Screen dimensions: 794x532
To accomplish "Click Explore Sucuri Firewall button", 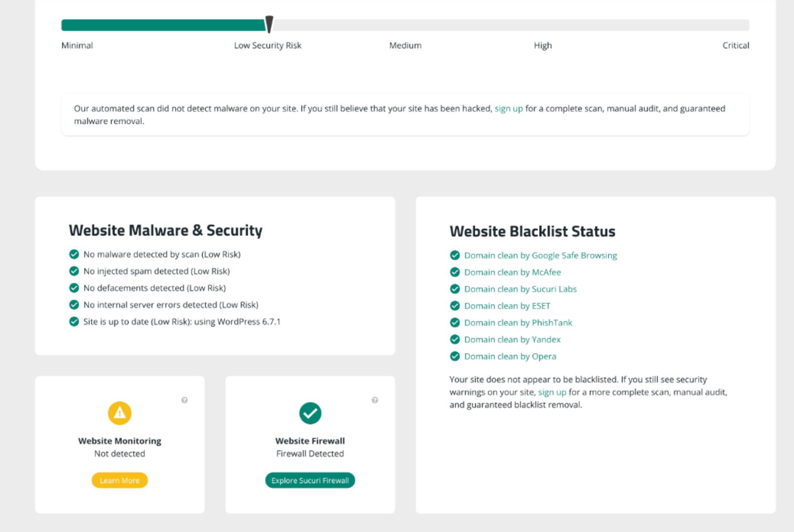I will (x=310, y=480).
